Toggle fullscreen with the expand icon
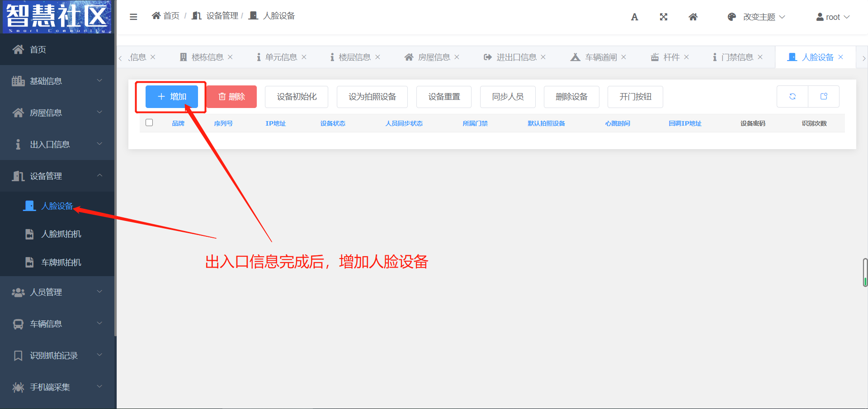868x409 pixels. pyautogui.click(x=663, y=17)
